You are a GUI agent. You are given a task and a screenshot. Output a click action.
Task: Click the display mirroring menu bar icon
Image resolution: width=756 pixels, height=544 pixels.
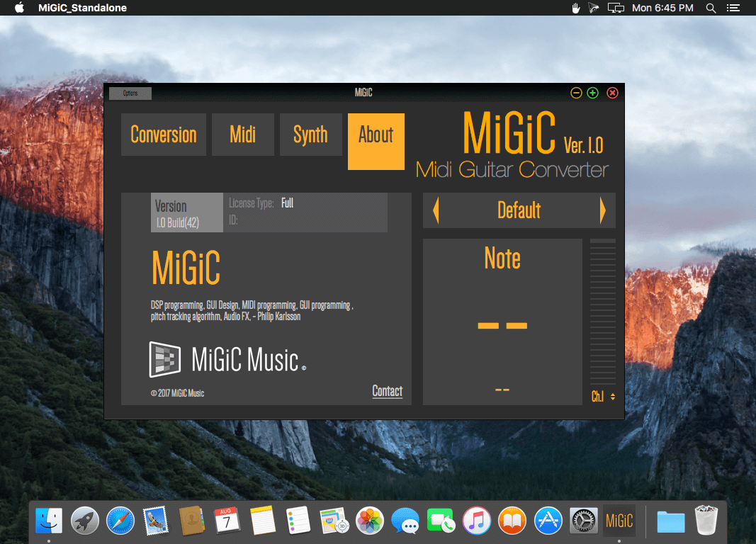pyautogui.click(x=616, y=8)
